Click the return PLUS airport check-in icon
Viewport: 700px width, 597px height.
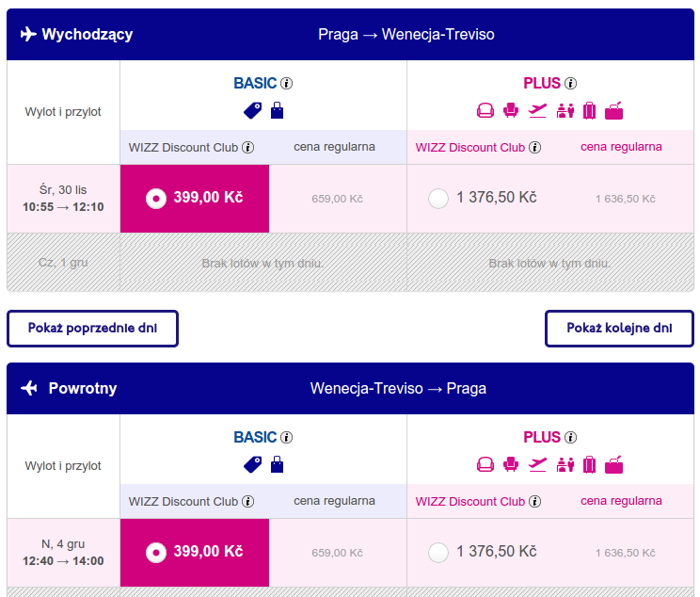click(565, 464)
